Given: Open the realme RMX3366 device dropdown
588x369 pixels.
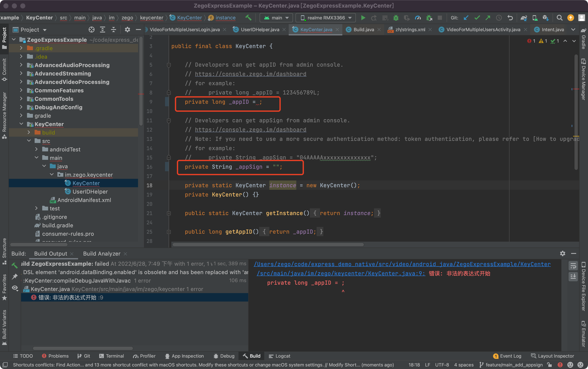Looking at the screenshot, I should pos(326,18).
